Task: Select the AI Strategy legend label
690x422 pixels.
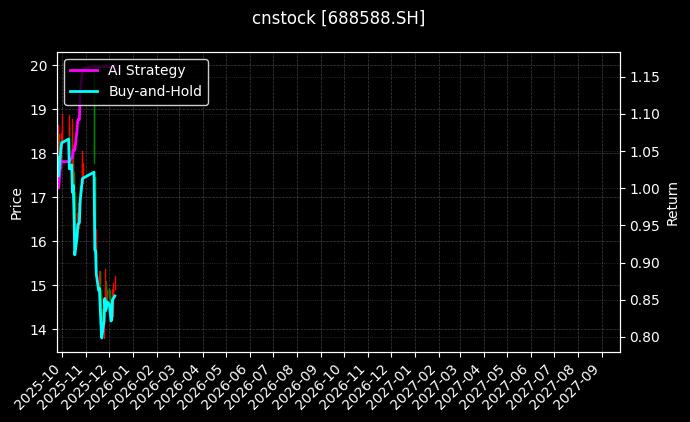Action: (146, 70)
